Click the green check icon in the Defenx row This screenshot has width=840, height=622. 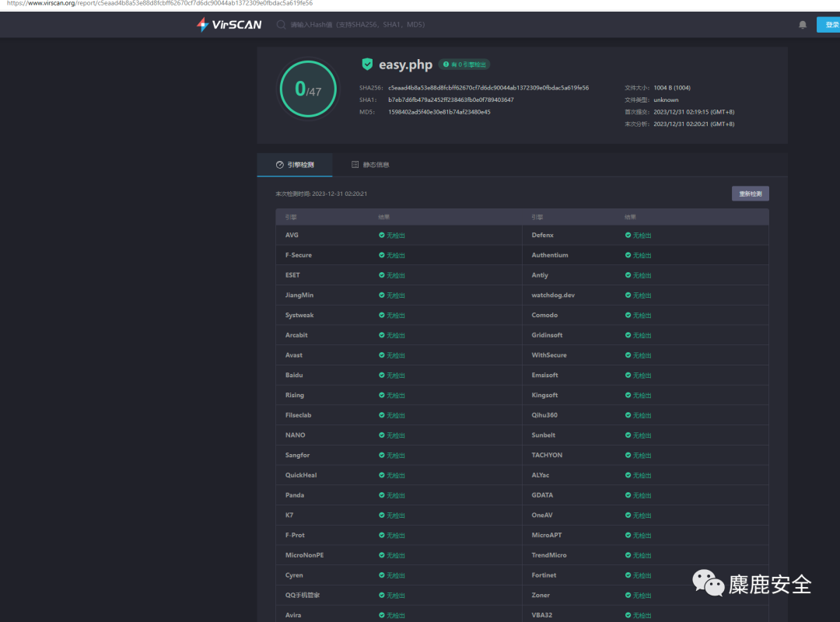[x=628, y=235]
